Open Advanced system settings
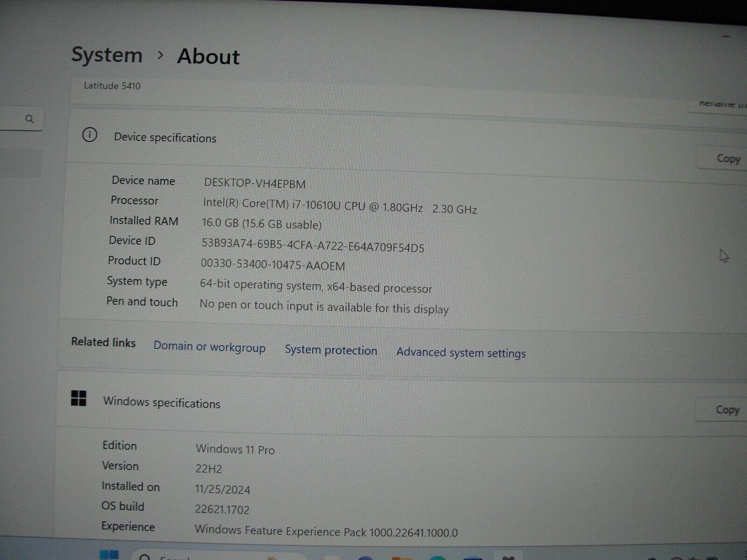This screenshot has width=747, height=560. point(460,353)
